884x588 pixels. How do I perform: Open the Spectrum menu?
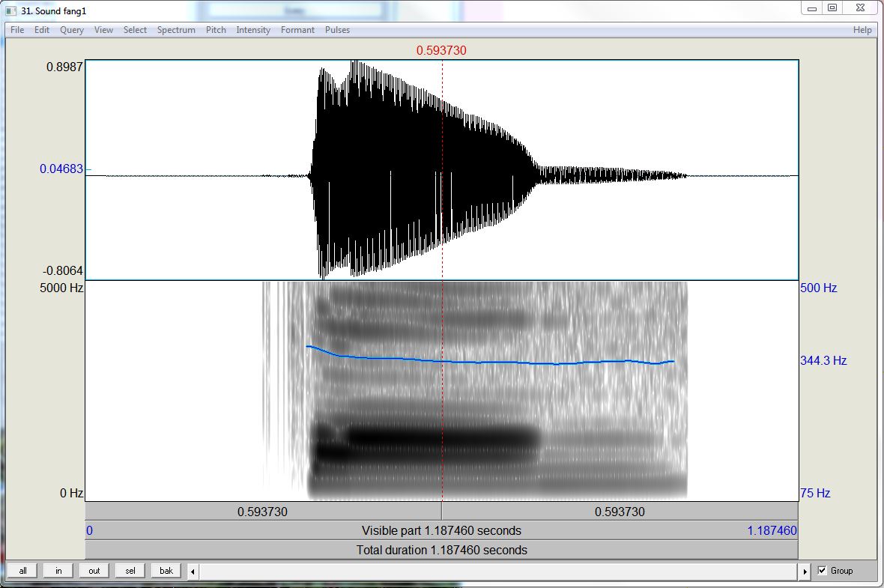tap(176, 30)
